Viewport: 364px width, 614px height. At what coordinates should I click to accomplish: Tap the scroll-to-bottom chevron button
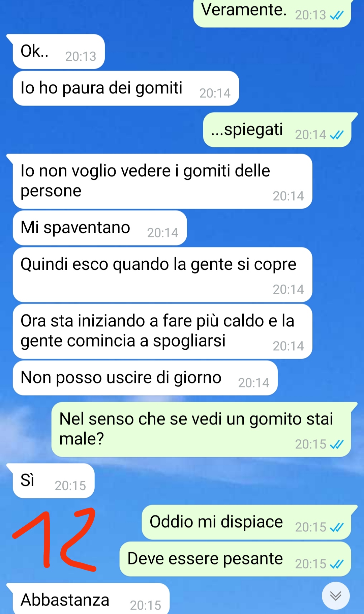[x=336, y=596]
